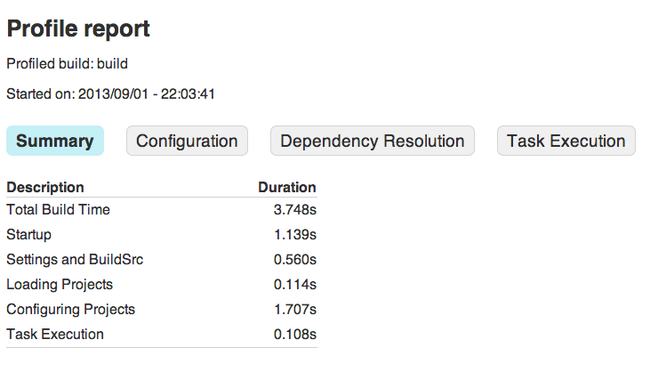Click the 3.748s total duration value

pos(295,210)
